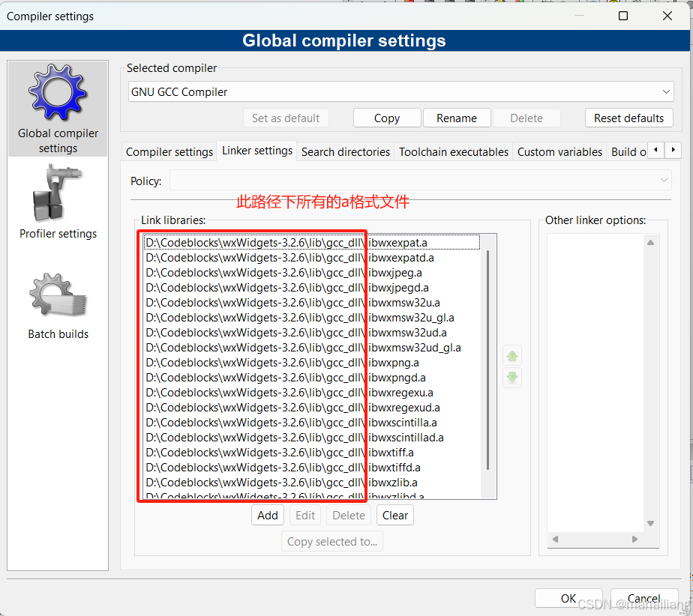Screen dimensions: 693x616
Task: Select libwxtiffd.a library entry
Action: tap(311, 468)
